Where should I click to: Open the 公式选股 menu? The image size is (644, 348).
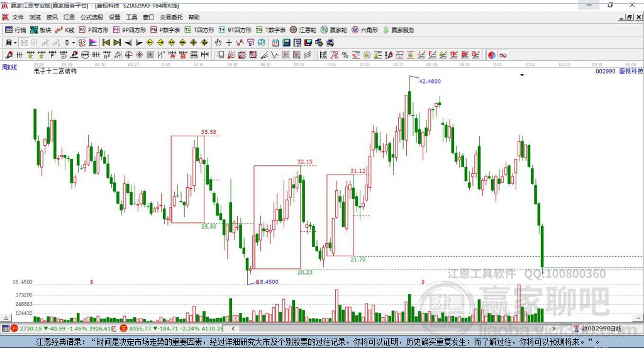[x=92, y=17]
